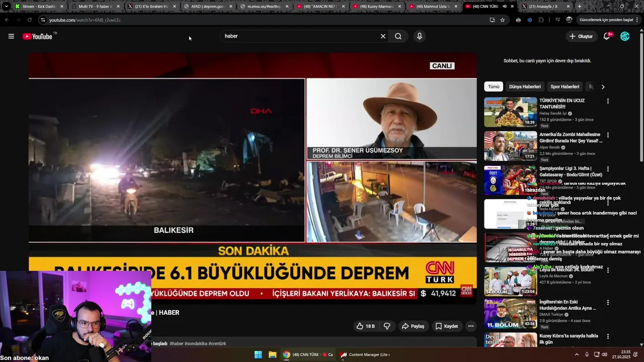View site information icon in address bar

click(43, 20)
